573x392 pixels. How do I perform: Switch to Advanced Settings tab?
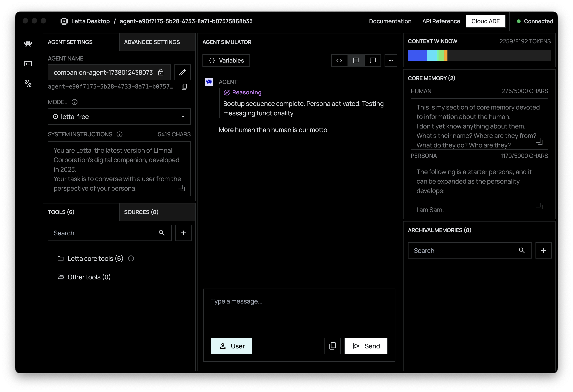(152, 42)
